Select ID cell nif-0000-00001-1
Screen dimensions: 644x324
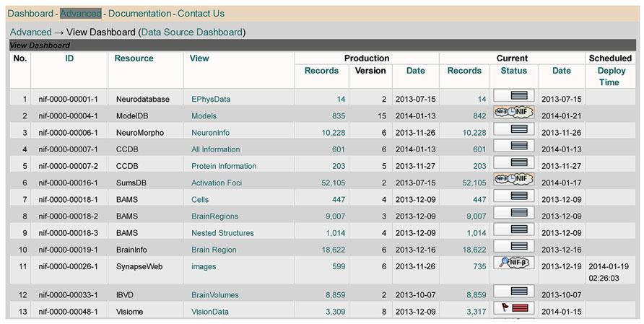pos(68,99)
